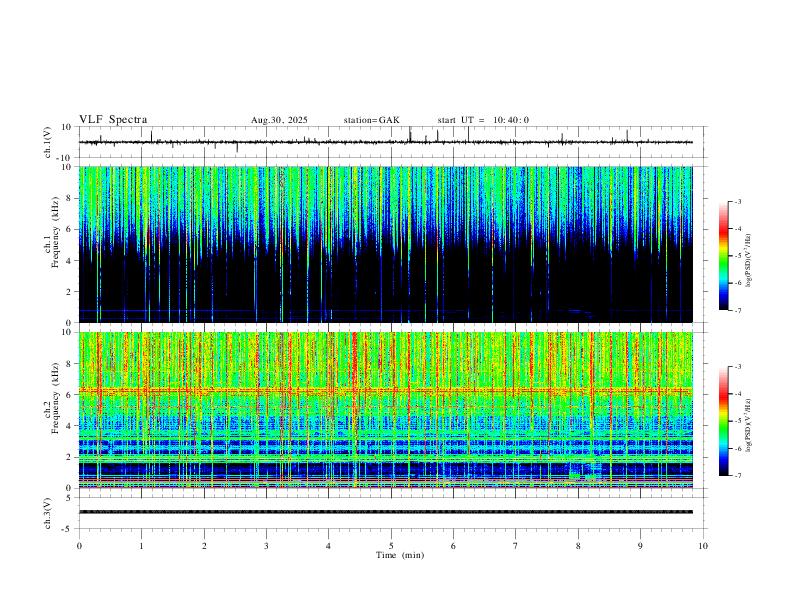Click the ch.2 spectrogram panel
This screenshot has width=792, height=612.
pyautogui.click(x=385, y=410)
